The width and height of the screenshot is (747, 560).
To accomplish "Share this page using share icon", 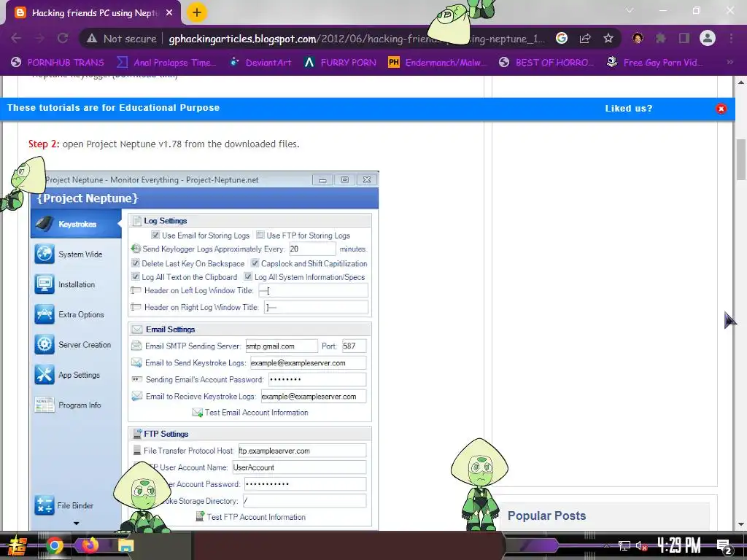I will [585, 38].
